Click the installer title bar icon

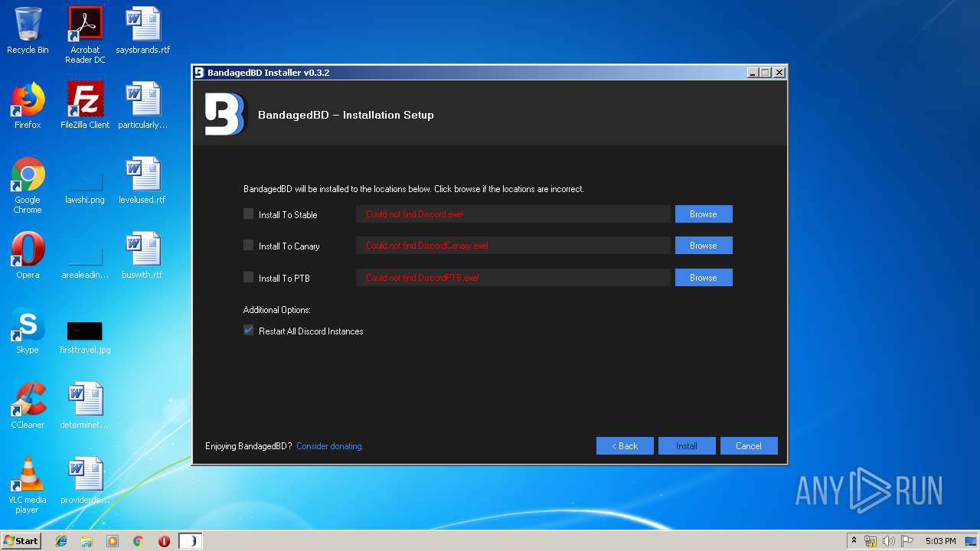(200, 73)
